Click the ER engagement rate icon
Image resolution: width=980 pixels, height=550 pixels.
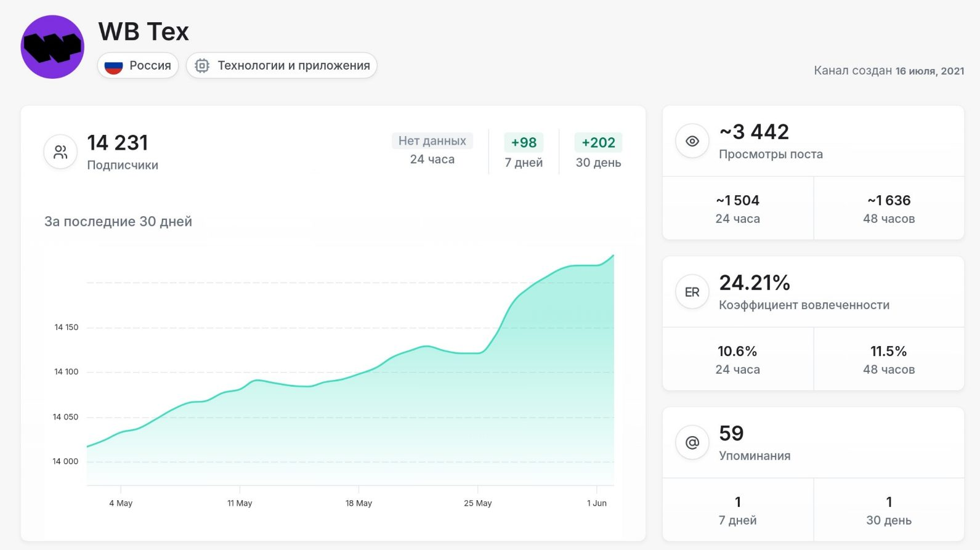coord(692,292)
